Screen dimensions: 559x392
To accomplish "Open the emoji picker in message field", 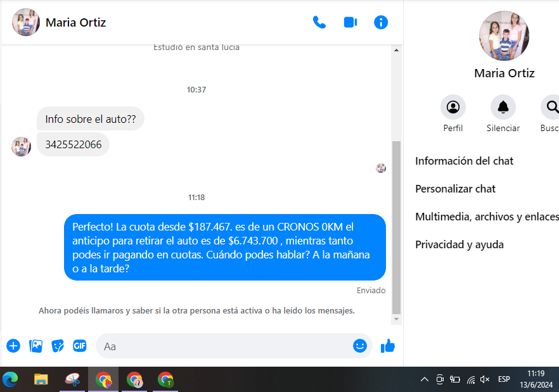I will (360, 346).
